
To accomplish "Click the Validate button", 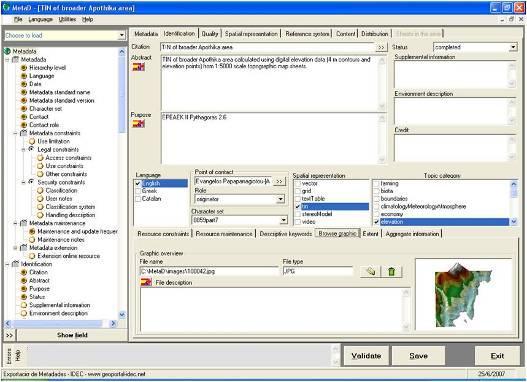I will point(366,356).
